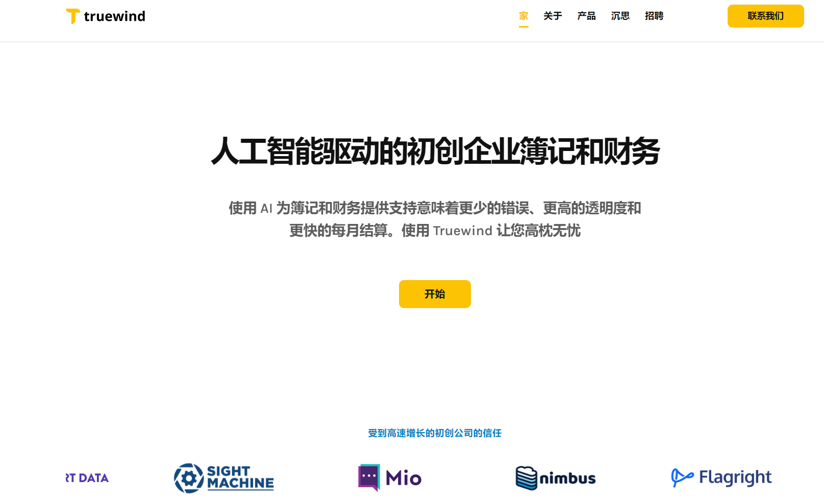Click the partially visible RT DATA logo
Viewport: 824px width, 504px height.
coord(87,478)
